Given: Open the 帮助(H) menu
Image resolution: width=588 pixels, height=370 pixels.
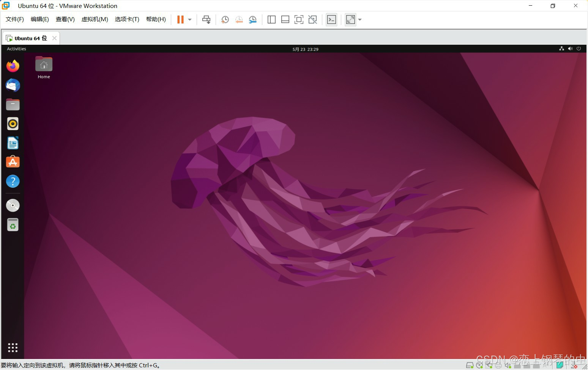Looking at the screenshot, I should coord(156,19).
